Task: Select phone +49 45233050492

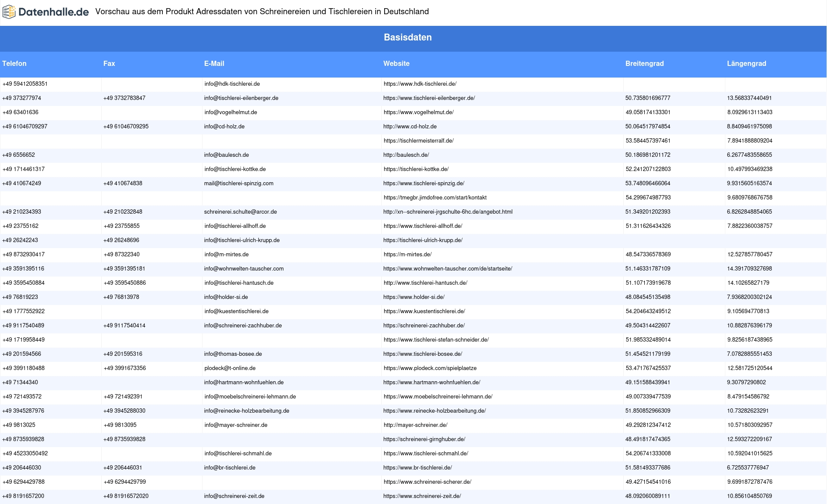Action: click(25, 454)
